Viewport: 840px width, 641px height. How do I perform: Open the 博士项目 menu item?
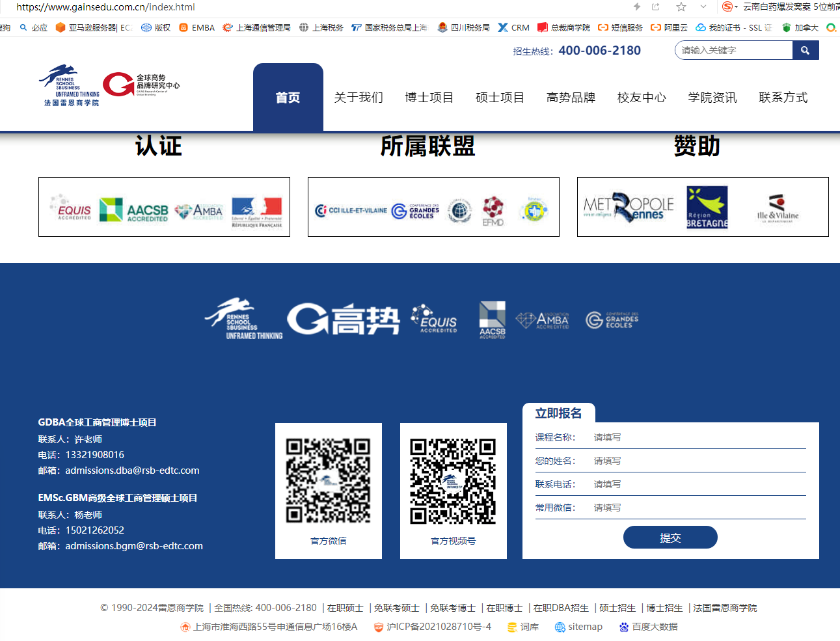pyautogui.click(x=429, y=98)
